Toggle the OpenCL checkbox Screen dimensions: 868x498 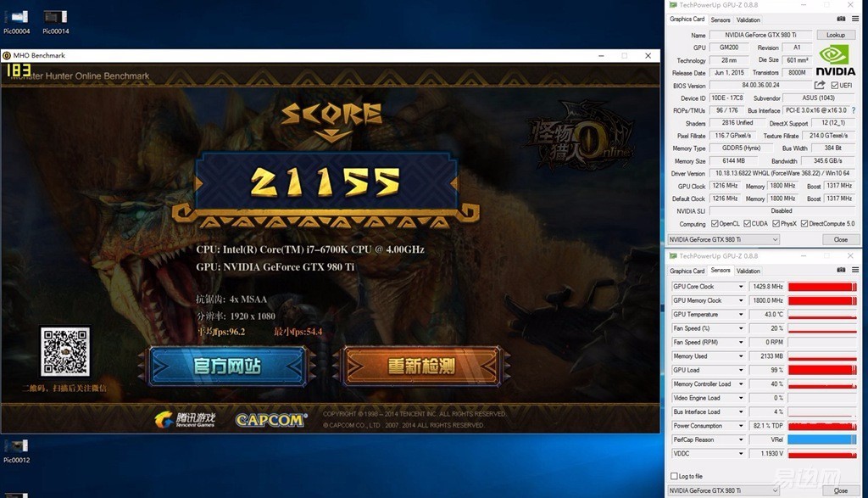715,224
